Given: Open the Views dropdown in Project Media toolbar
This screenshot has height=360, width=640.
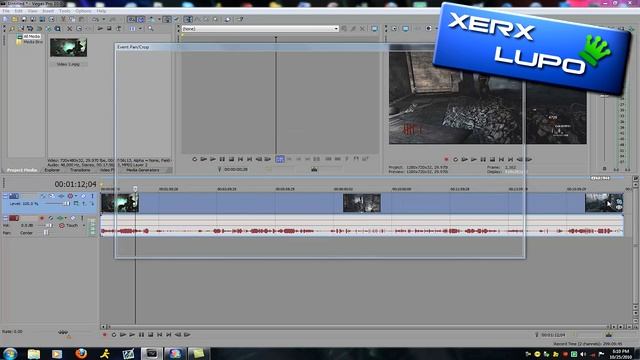Looking at the screenshot, I should click(x=140, y=29).
